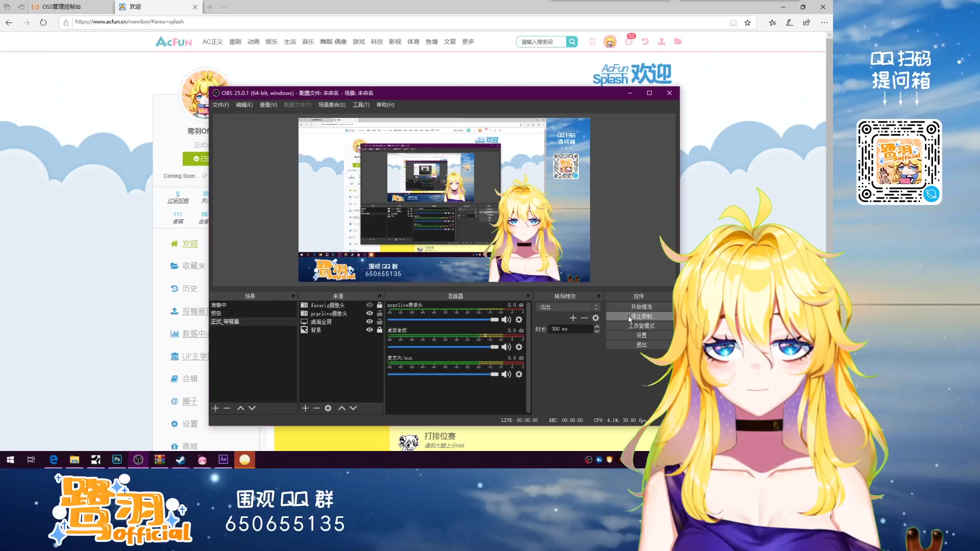The height and width of the screenshot is (551, 980).
Task: Open the AcFun history icon in header
Action: coord(645,42)
